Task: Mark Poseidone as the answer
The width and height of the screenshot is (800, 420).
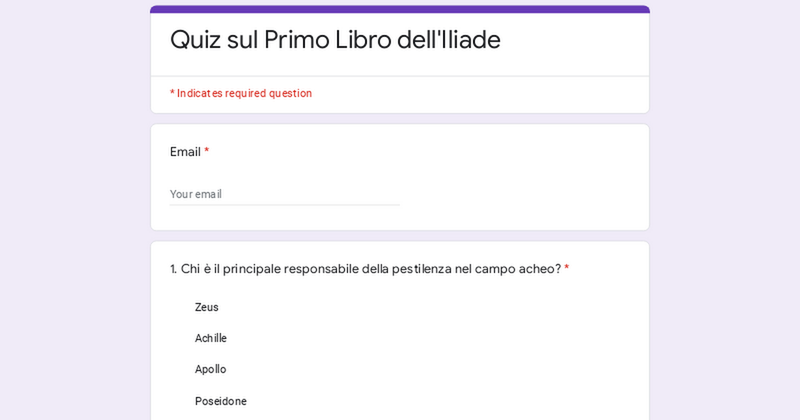Action: (220, 401)
